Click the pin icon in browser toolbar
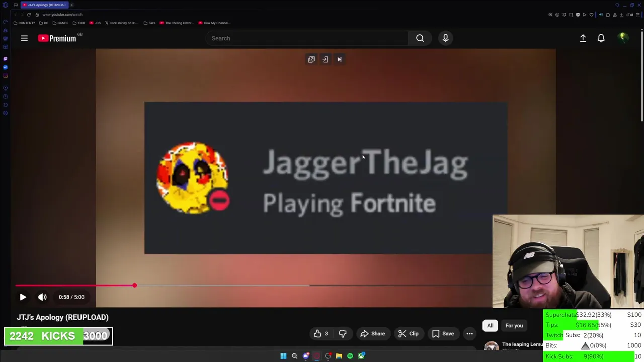Image resolution: width=644 pixels, height=362 pixels. [564, 15]
